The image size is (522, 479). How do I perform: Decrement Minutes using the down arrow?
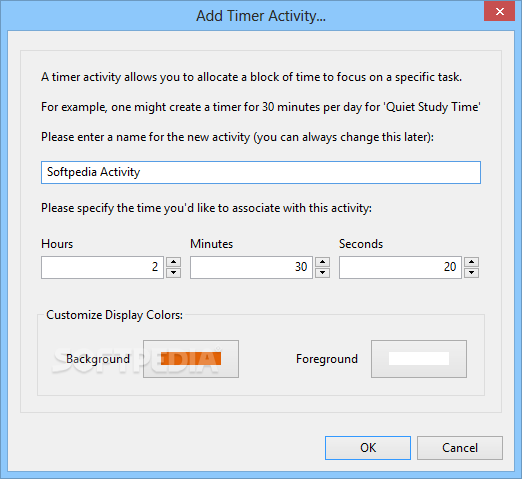pos(322,273)
